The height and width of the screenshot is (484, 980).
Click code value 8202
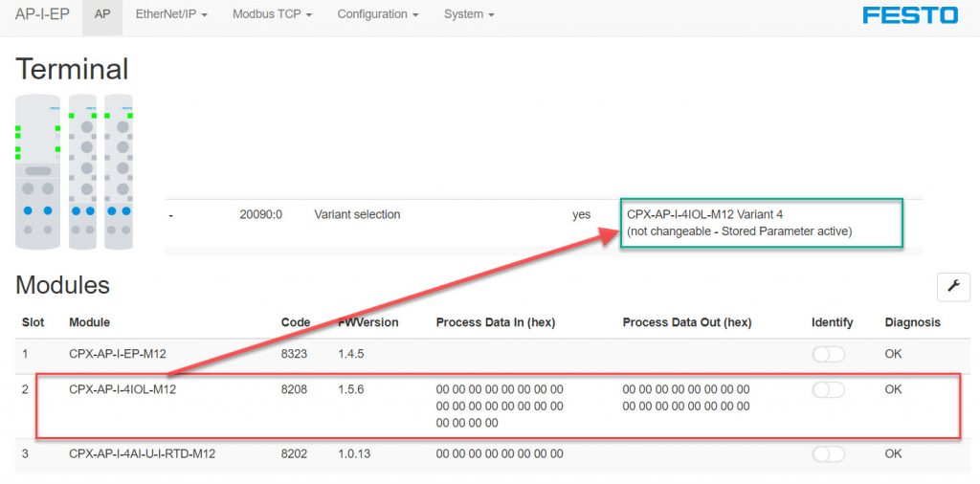tap(295, 454)
